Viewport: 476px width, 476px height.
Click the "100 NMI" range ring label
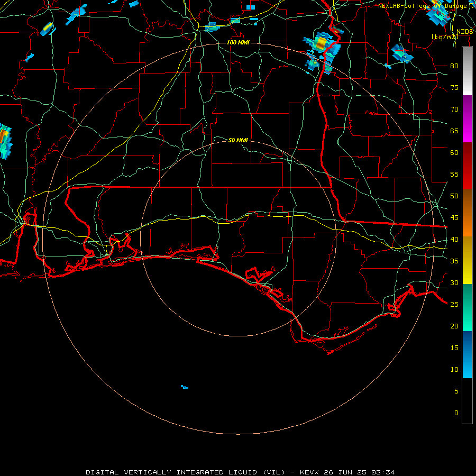pos(238,42)
